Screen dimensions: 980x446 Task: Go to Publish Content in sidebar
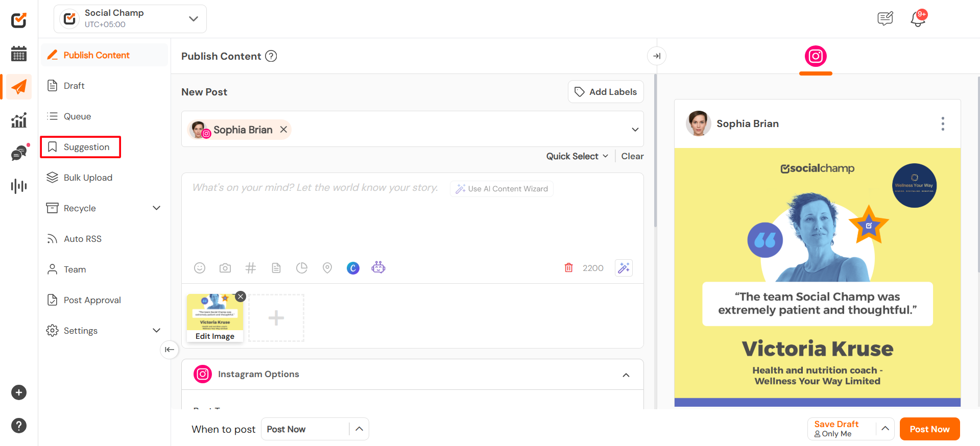[x=104, y=55]
